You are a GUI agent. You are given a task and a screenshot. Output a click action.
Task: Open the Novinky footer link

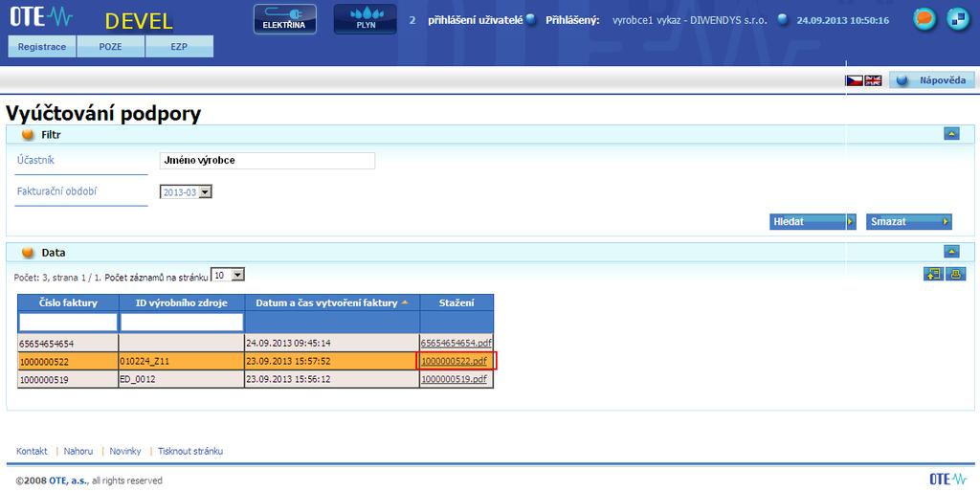[125, 451]
